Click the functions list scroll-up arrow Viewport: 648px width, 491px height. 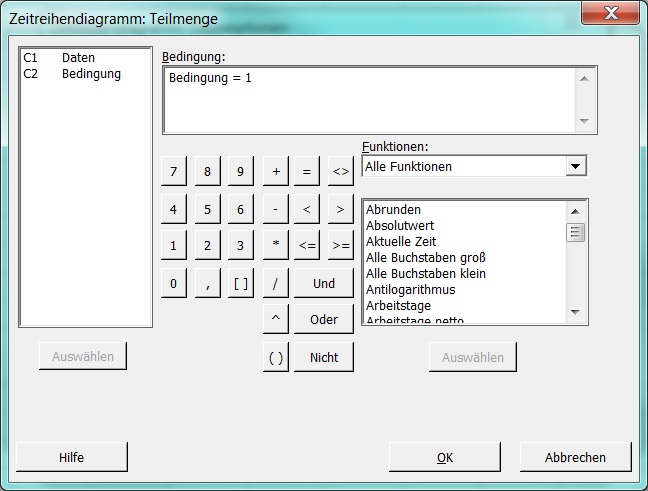coord(575,212)
